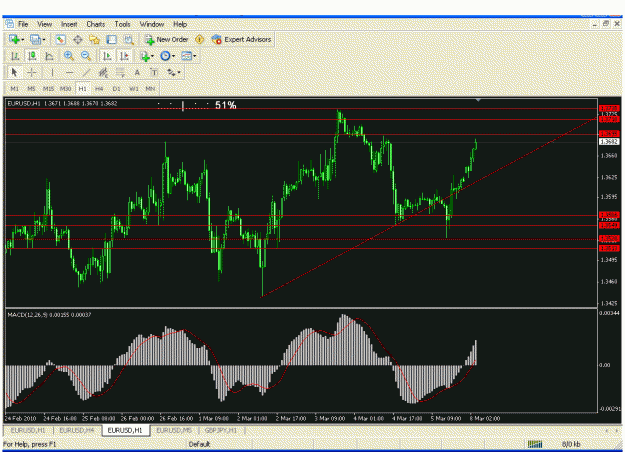Viewport: 625px width, 452px height.
Task: Switch to the GBPJPY,H1 chart tab
Action: [221, 430]
